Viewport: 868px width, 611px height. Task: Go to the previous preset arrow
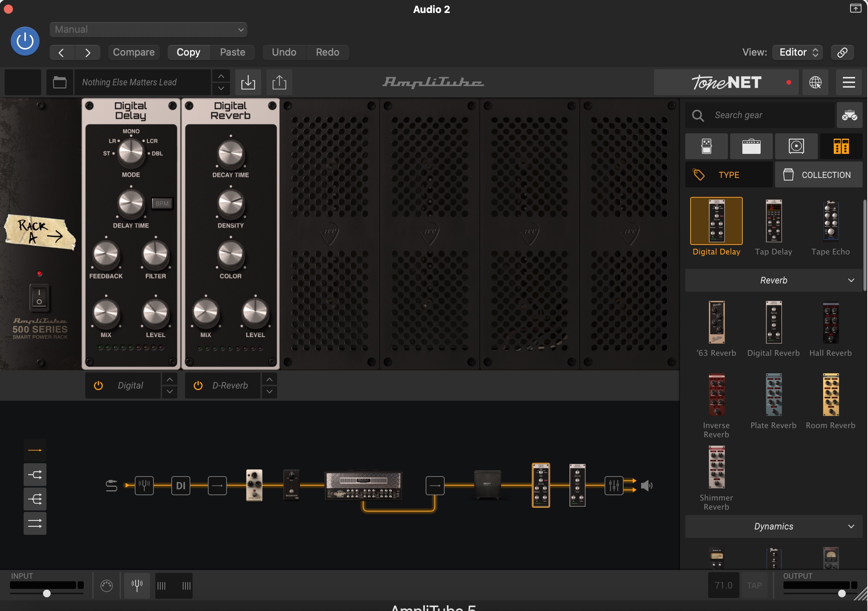coord(62,52)
